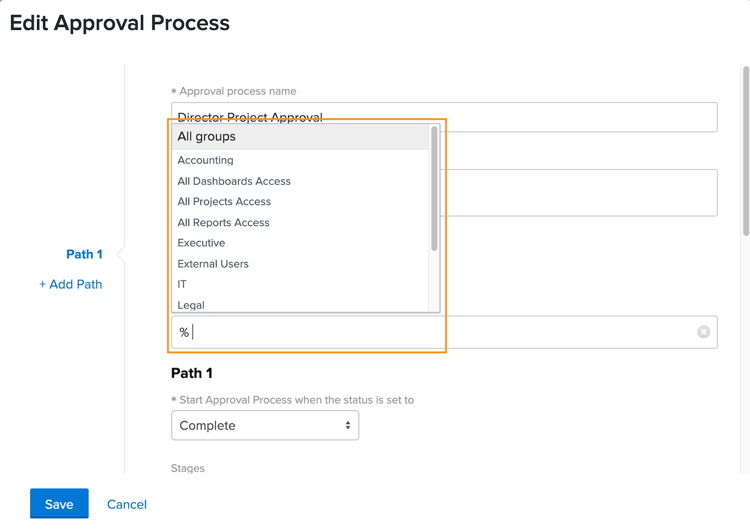Click the Save button
This screenshot has height=532, width=750.
[x=59, y=504]
